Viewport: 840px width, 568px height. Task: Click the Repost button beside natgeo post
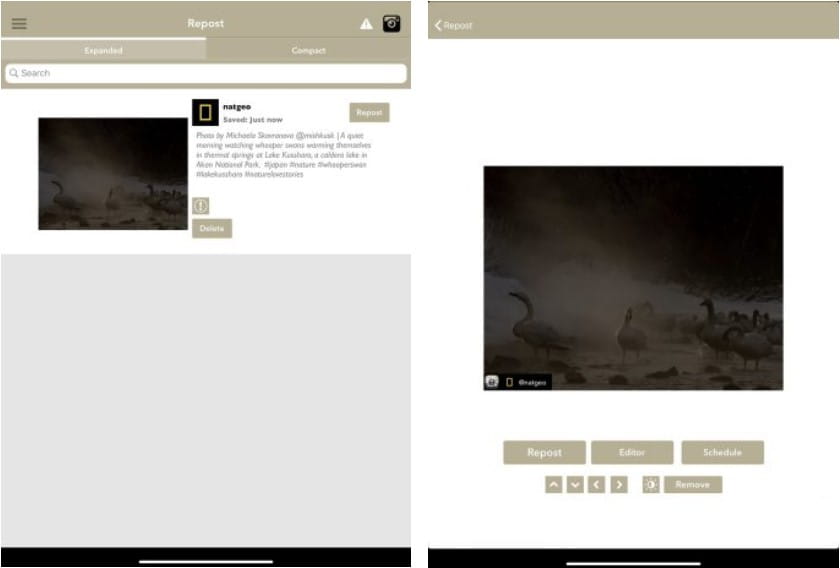click(369, 113)
